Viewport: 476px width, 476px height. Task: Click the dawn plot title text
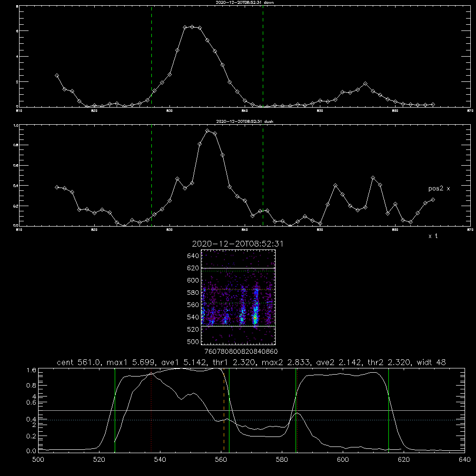245,2
